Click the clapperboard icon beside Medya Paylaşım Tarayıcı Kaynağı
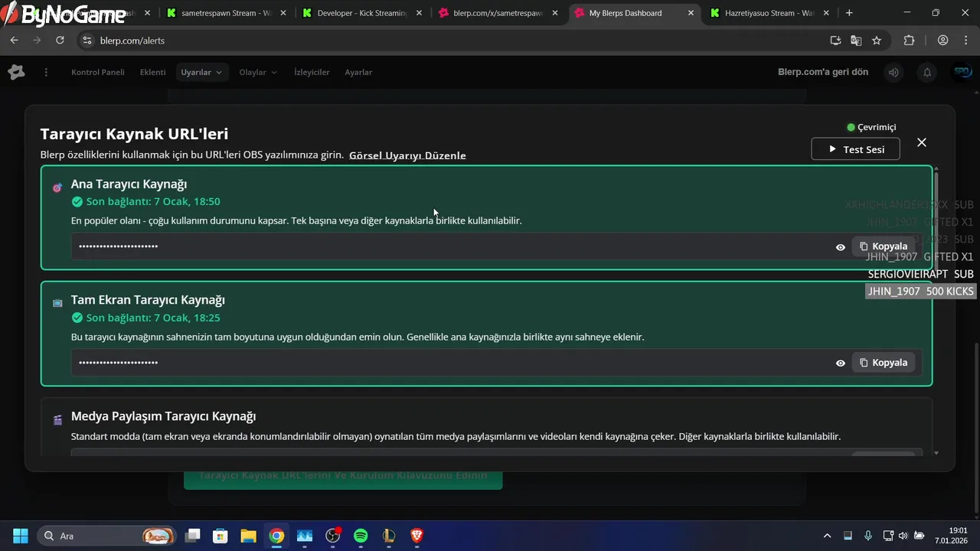The height and width of the screenshot is (551, 980). tap(57, 419)
